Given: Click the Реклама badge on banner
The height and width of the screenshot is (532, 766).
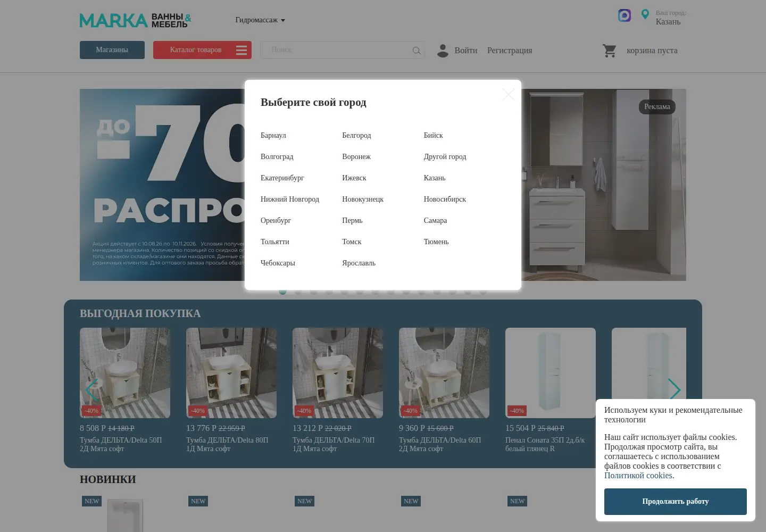Looking at the screenshot, I should point(657,107).
